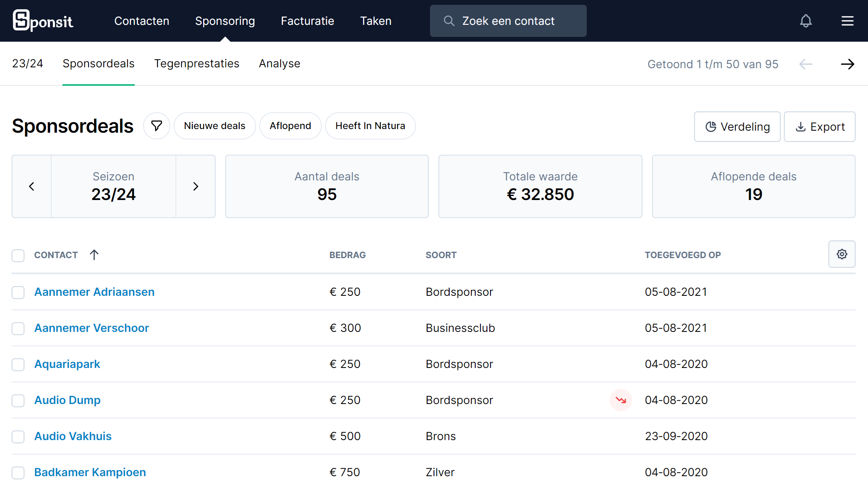Open the hamburger menu
Screen dimensions: 868x489
coord(847,21)
